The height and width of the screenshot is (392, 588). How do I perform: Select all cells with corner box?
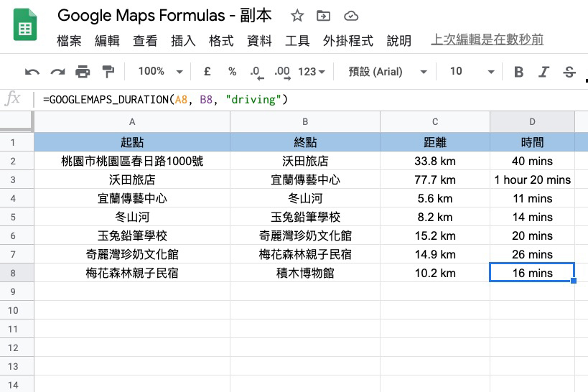pos(17,121)
